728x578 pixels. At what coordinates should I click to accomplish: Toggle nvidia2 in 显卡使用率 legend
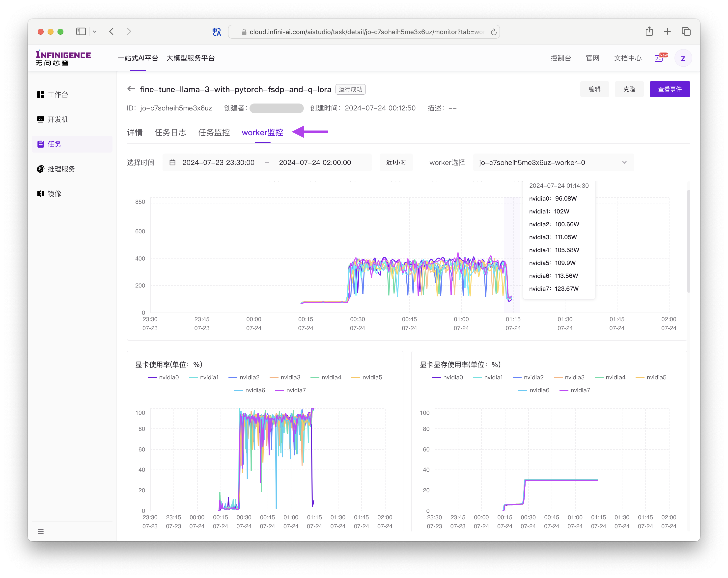tap(244, 377)
